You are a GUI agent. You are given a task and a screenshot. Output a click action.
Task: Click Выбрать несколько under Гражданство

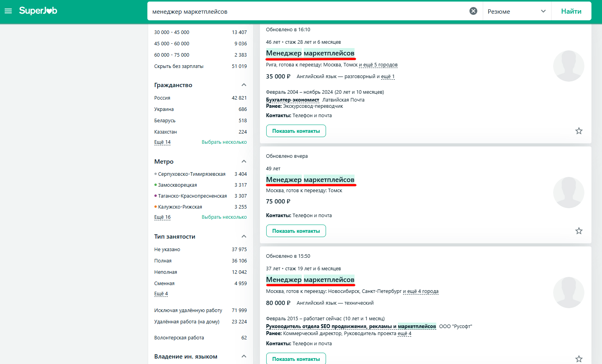pyautogui.click(x=224, y=142)
